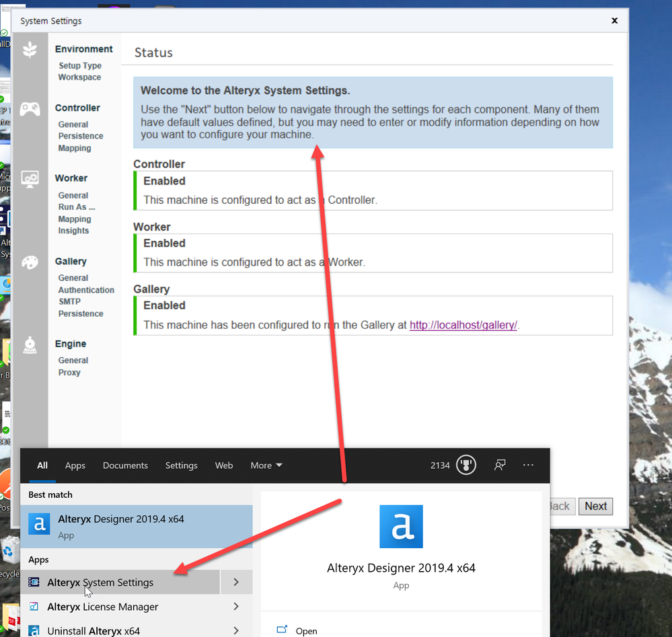Open the Controller gamepad icon

pos(31,108)
